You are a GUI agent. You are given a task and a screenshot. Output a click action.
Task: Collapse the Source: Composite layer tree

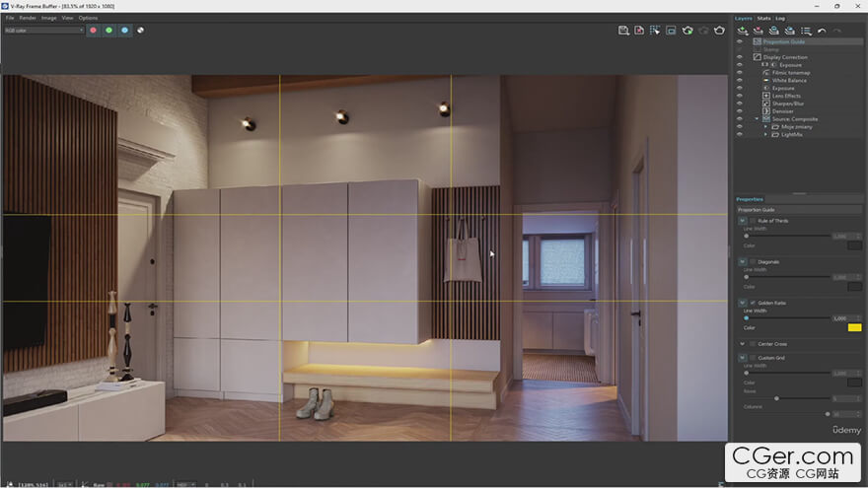757,119
